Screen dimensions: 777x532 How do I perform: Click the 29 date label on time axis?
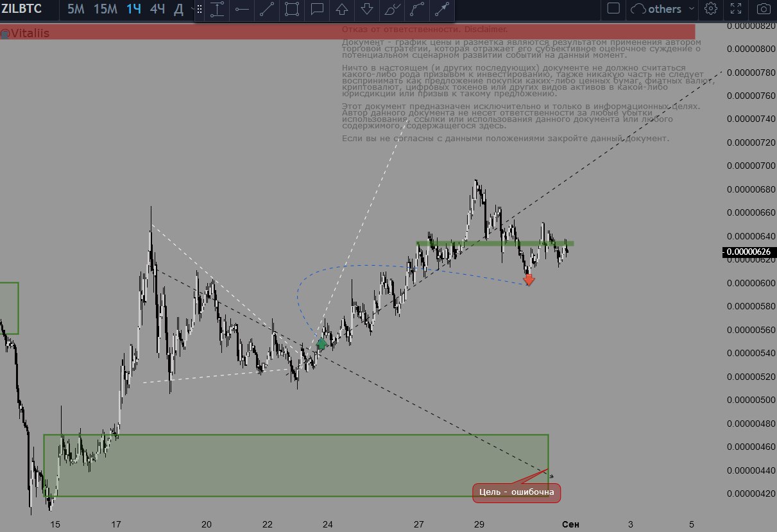[x=479, y=524]
